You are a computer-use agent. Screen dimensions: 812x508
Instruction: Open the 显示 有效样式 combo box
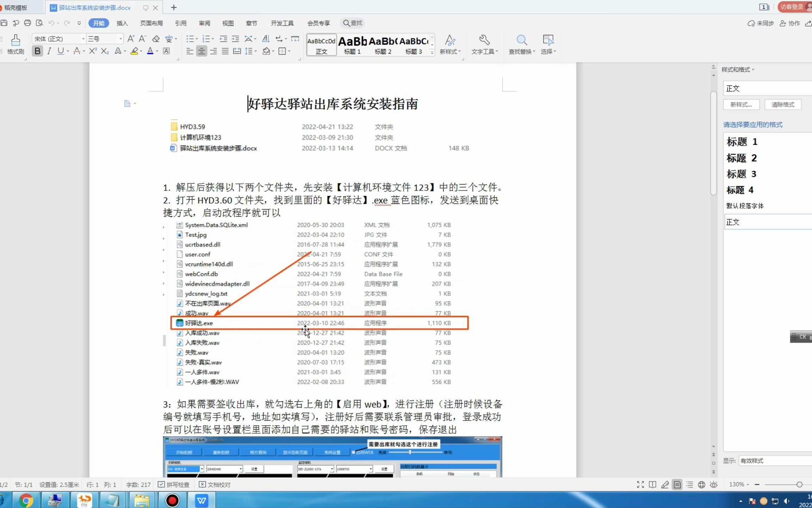coord(775,461)
